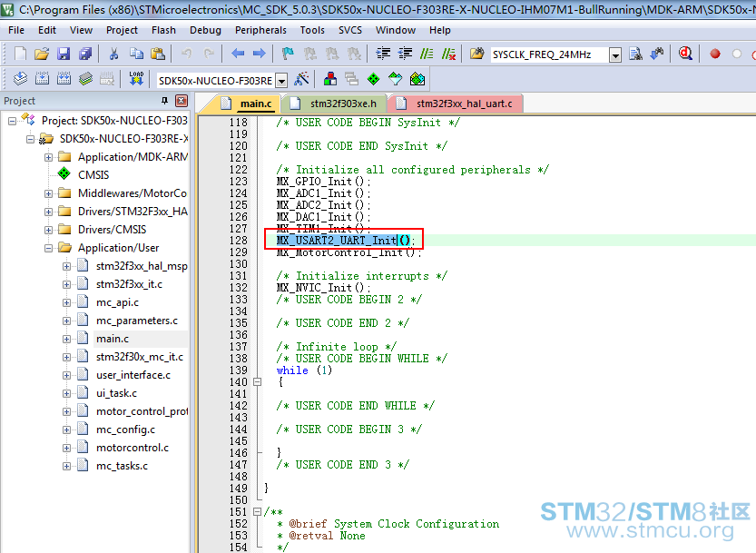Save all files via stacked floppy icon
The image size is (756, 553).
pyautogui.click(x=85, y=54)
